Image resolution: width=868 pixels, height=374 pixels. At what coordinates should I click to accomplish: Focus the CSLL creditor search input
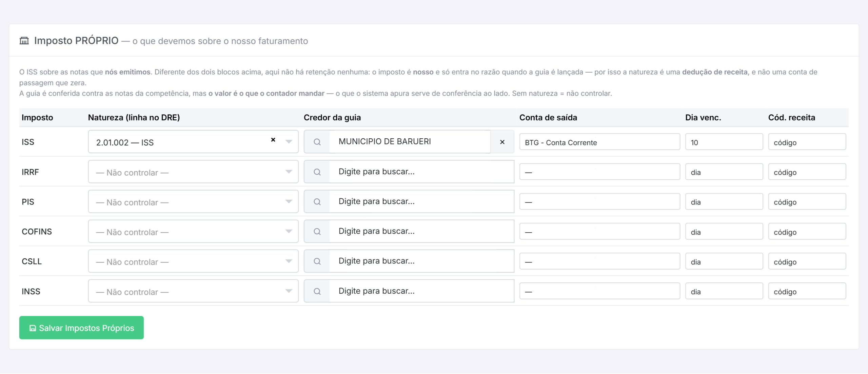(x=422, y=261)
